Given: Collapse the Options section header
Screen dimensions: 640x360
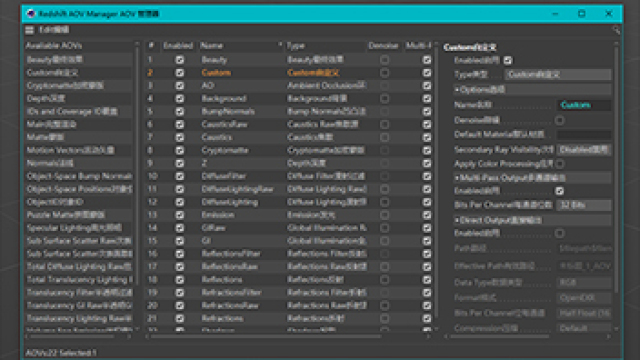Looking at the screenshot, I should [x=532, y=89].
